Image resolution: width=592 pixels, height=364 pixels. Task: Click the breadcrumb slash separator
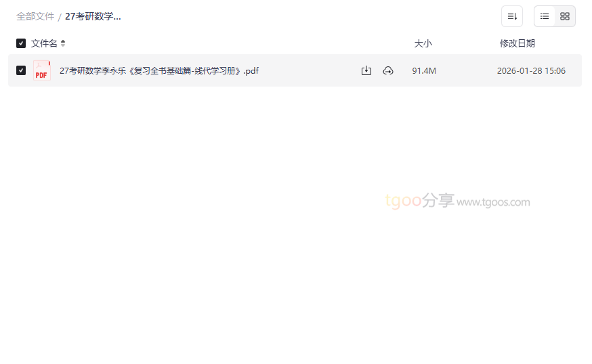pyautogui.click(x=60, y=17)
